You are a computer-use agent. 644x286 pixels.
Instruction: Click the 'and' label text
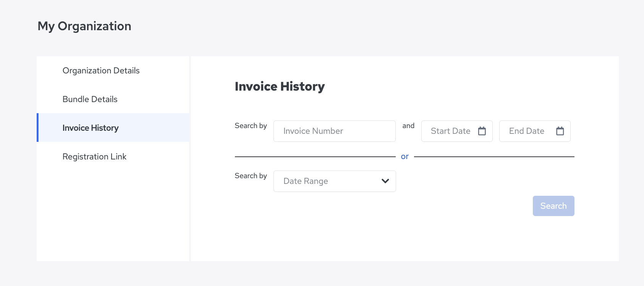(408, 126)
